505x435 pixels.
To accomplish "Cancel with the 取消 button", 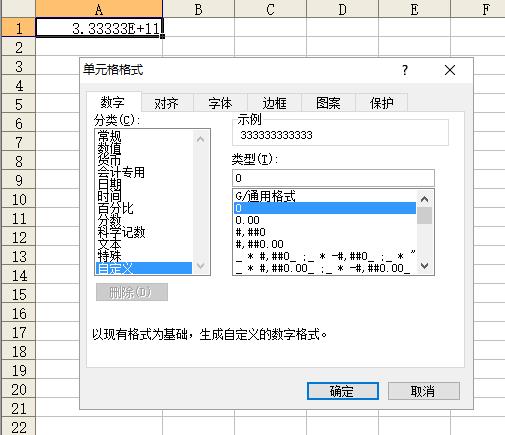I will [424, 391].
